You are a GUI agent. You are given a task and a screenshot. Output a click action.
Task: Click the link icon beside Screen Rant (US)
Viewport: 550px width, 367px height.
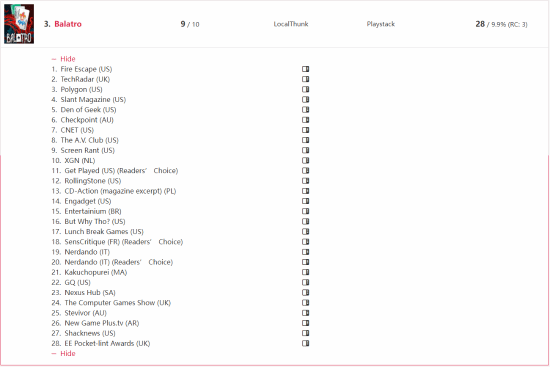tap(306, 151)
